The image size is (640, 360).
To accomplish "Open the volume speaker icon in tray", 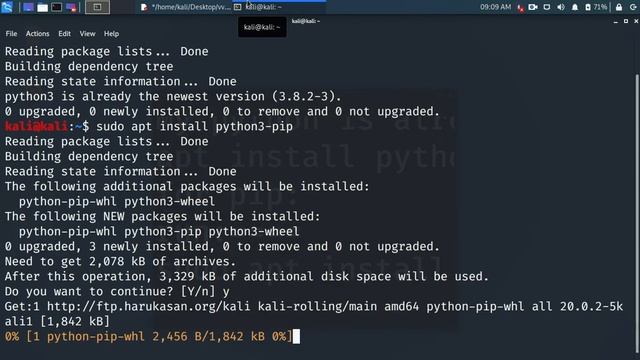I will coord(561,7).
